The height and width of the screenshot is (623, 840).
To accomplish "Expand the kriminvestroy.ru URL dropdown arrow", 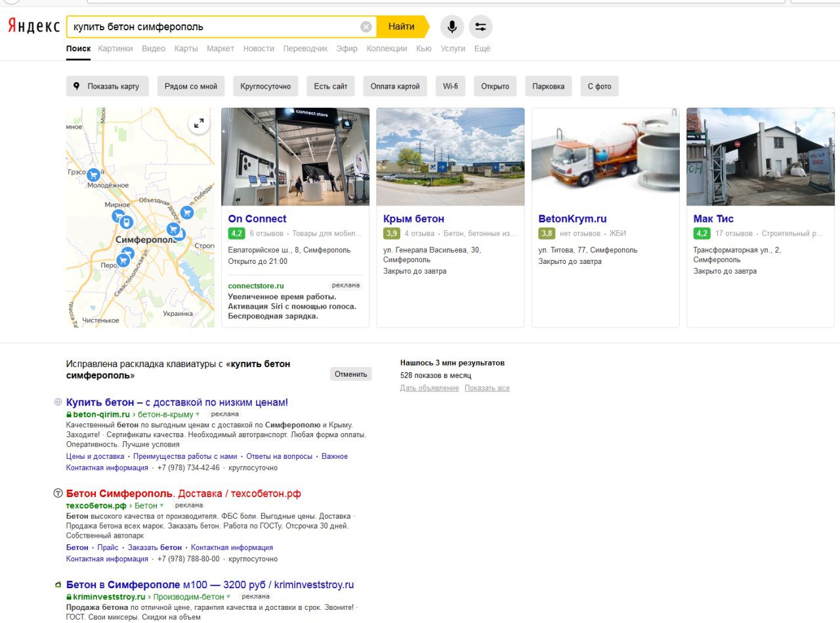I will [x=228, y=597].
